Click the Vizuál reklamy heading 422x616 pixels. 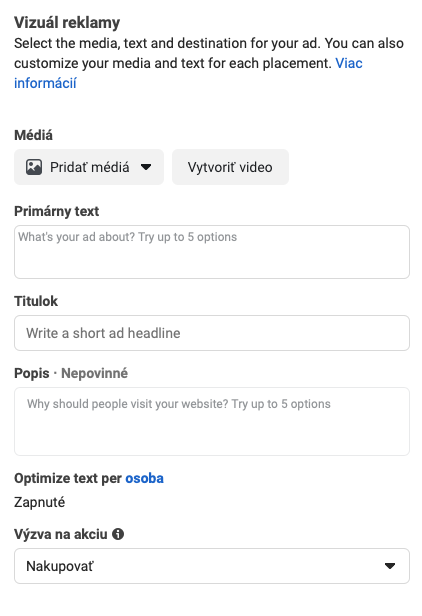coord(67,22)
